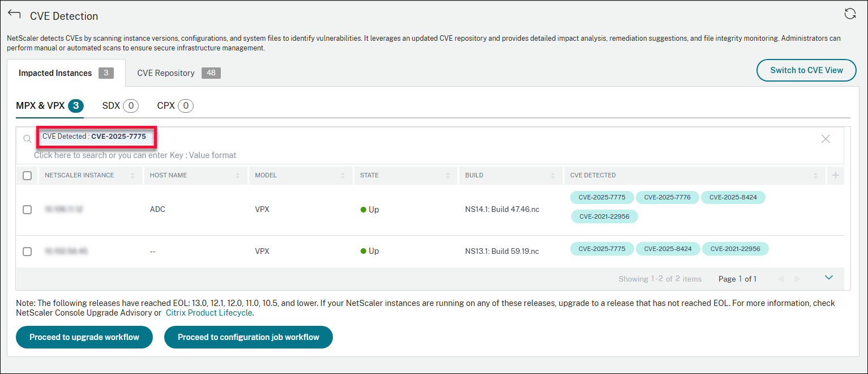Click CVE-2025-7775 tag in ADC row
Viewport: 868px width, 374px height.
coord(602,197)
